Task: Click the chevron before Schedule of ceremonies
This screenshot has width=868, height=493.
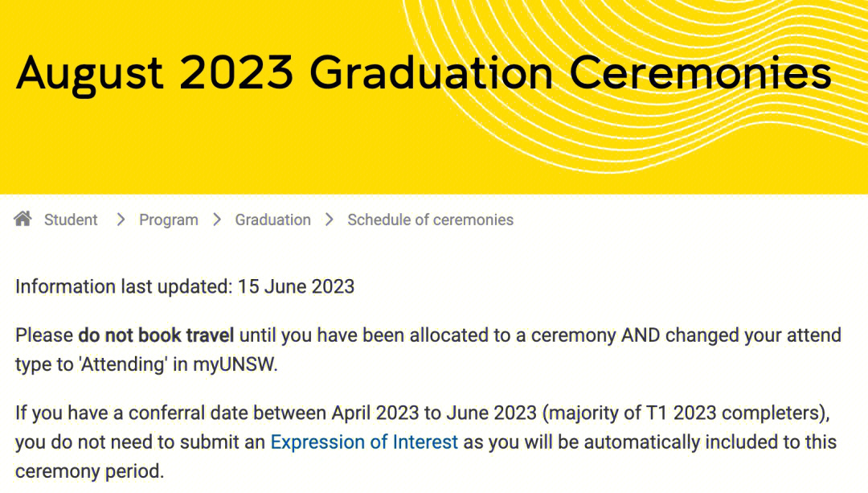Action: coord(330,220)
